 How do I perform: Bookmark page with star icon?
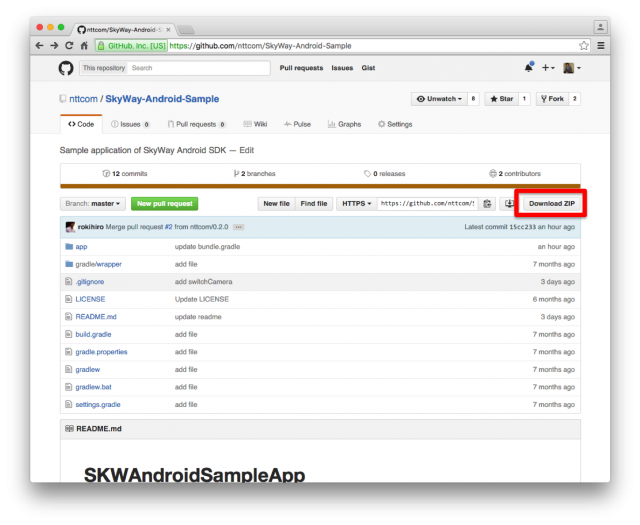(584, 45)
